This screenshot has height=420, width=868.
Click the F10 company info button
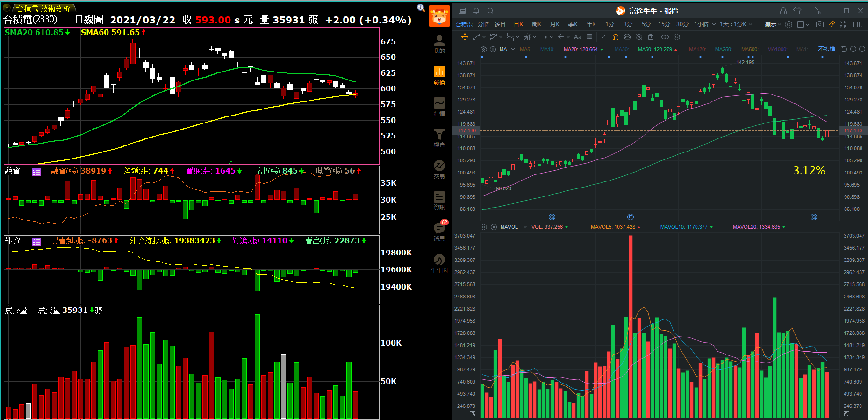[x=858, y=24]
